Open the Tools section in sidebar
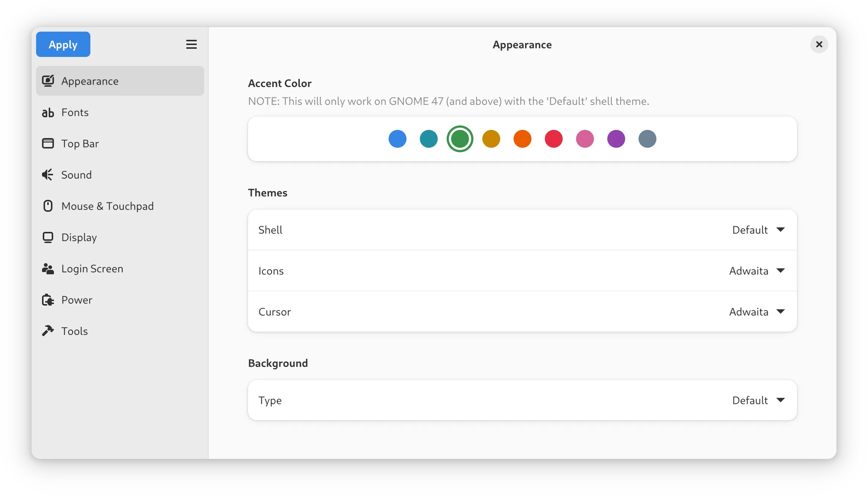Viewport: 868px width, 495px height. pos(74,331)
